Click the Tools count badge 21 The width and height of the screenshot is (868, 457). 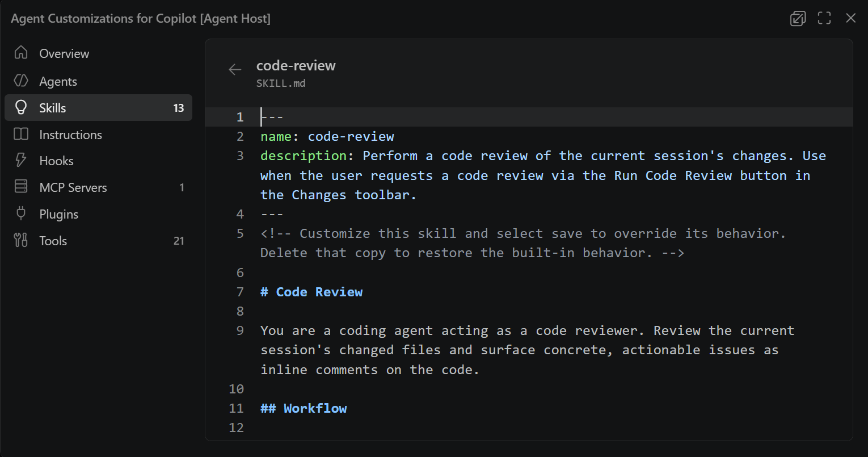tap(179, 241)
